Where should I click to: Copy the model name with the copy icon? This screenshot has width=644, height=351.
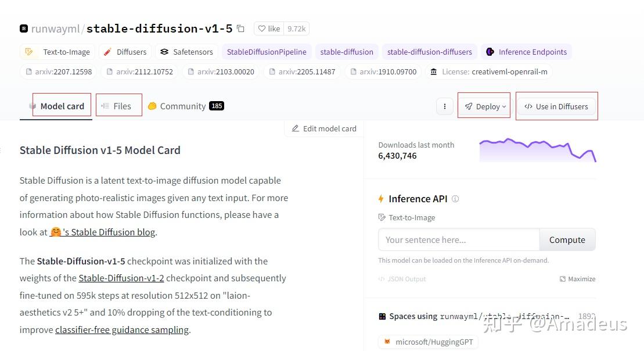pyautogui.click(x=241, y=28)
